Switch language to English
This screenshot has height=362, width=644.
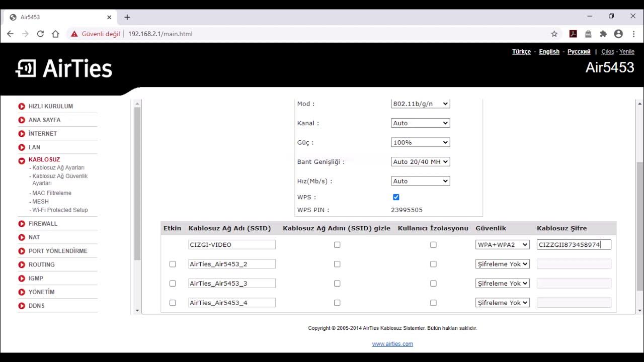click(549, 52)
